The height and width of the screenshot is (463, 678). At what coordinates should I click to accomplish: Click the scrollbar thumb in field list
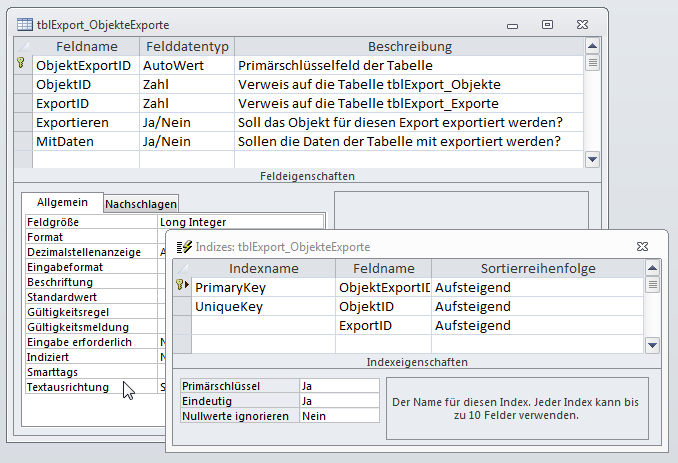[592, 63]
